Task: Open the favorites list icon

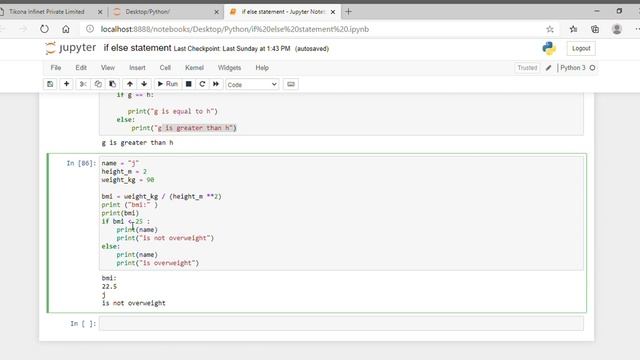Action: (x=573, y=29)
